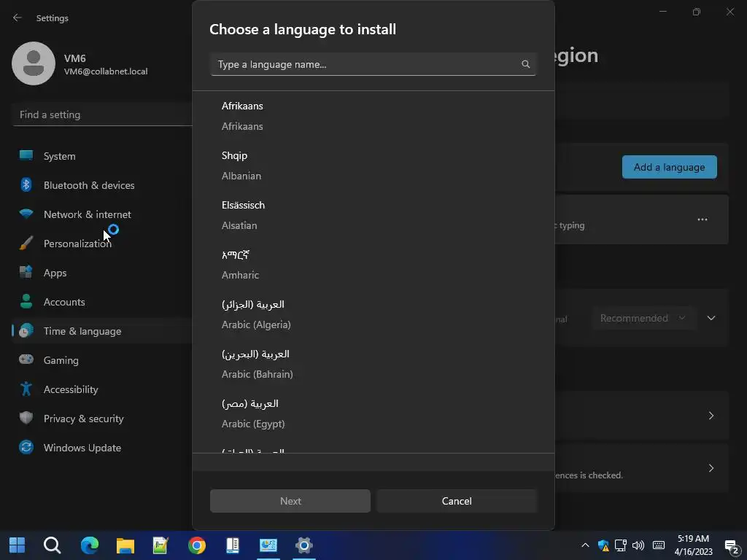Open File Explorer from taskbar
This screenshot has width=747, height=560.
[x=125, y=545]
